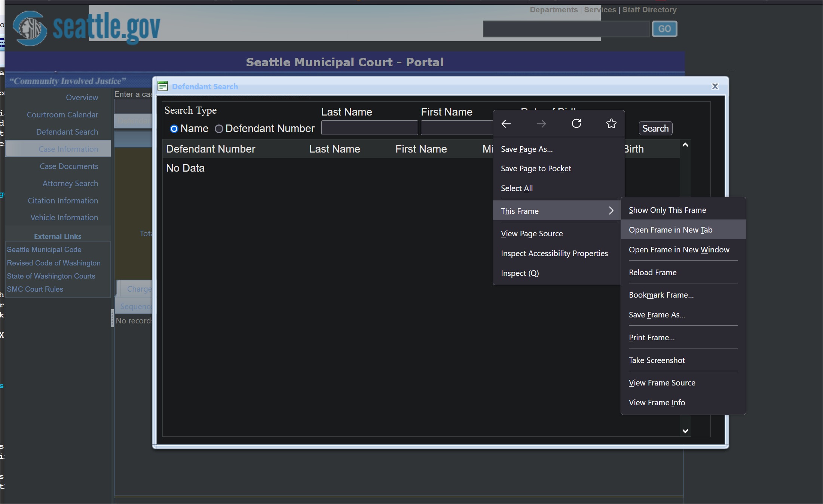Select the Name search type radio
The width and height of the screenshot is (823, 504).
[174, 129]
